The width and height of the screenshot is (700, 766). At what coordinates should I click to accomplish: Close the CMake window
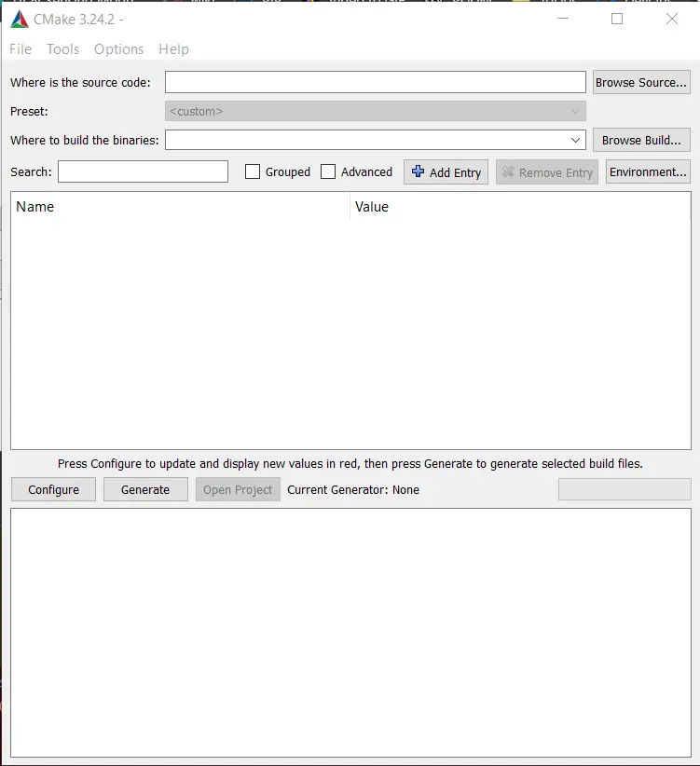tap(672, 19)
